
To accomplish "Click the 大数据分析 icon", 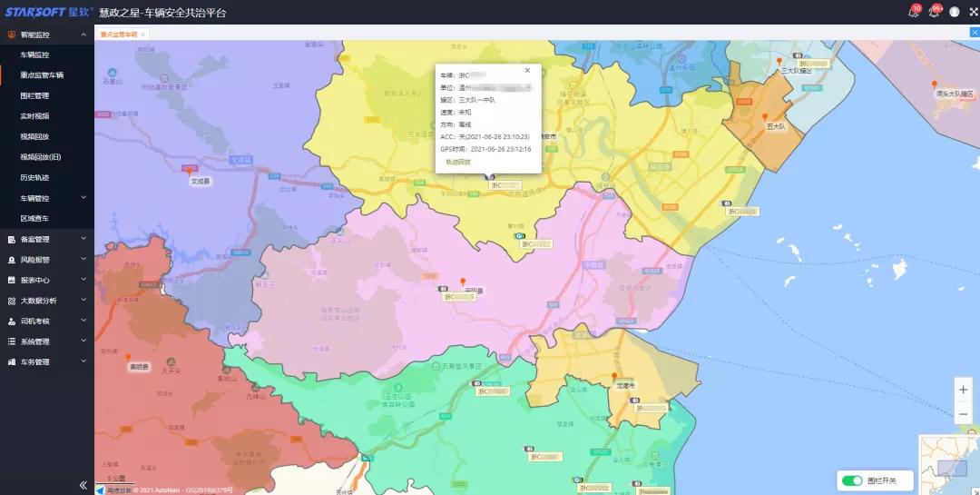I will (x=11, y=301).
